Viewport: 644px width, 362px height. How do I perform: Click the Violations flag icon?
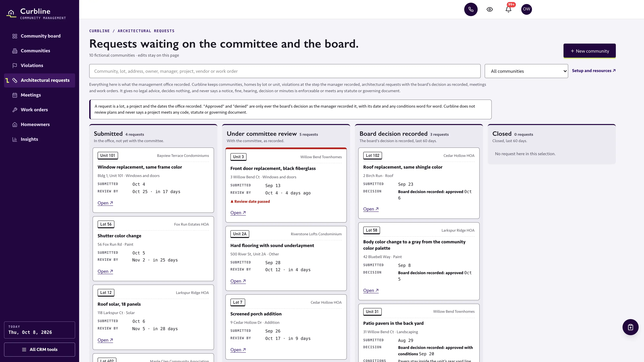15,66
